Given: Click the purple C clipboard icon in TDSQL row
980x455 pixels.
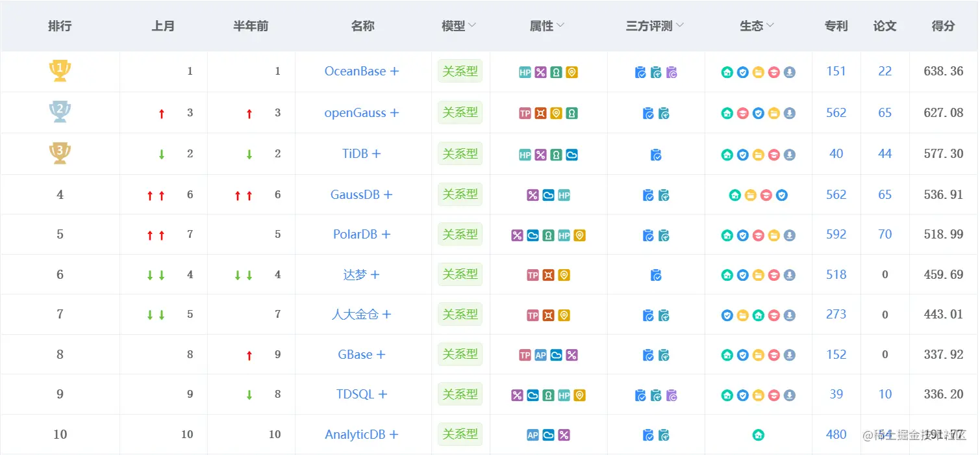Looking at the screenshot, I should [x=672, y=395].
